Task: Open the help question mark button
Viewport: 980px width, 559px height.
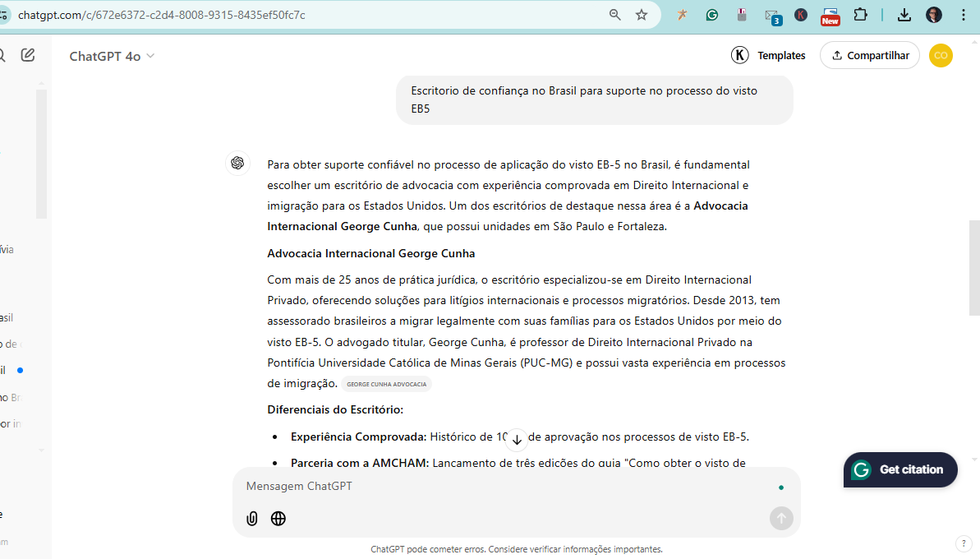Action: click(964, 543)
